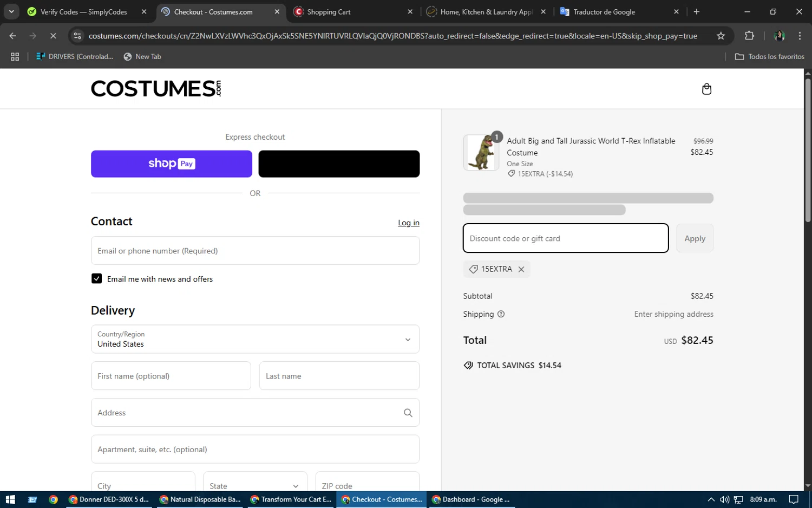Focus the Last name field

click(339, 376)
